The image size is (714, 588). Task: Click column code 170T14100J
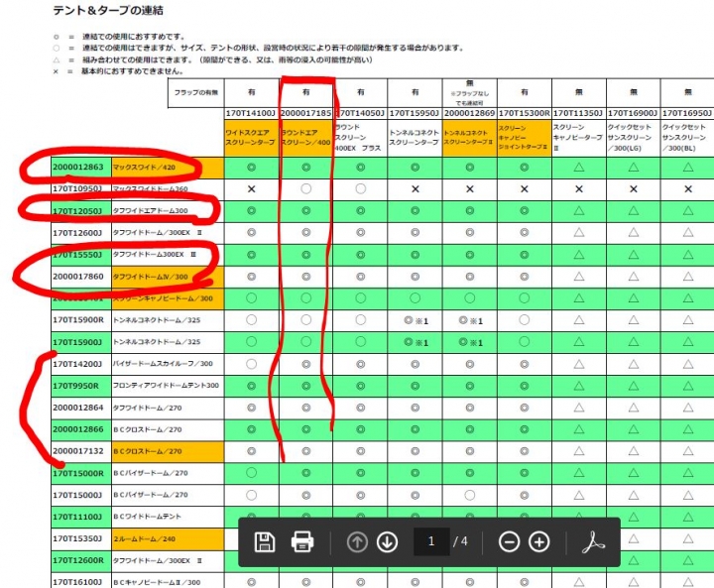coord(251,113)
